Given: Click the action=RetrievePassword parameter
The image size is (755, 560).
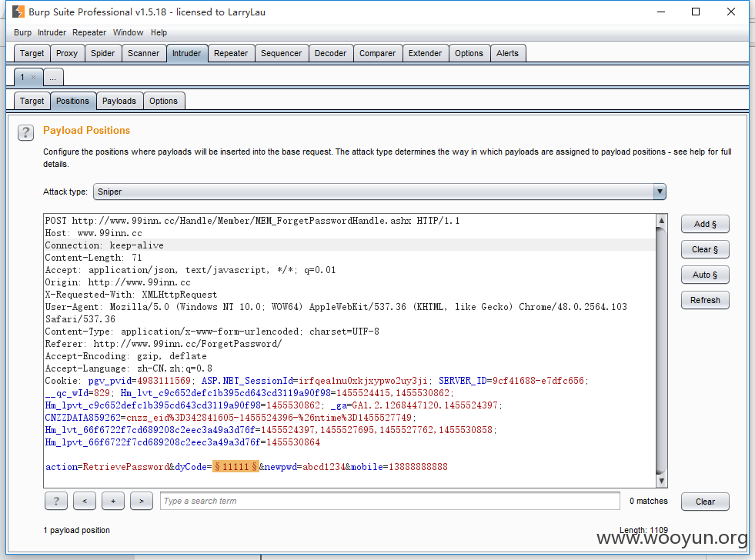Looking at the screenshot, I should 108,467.
